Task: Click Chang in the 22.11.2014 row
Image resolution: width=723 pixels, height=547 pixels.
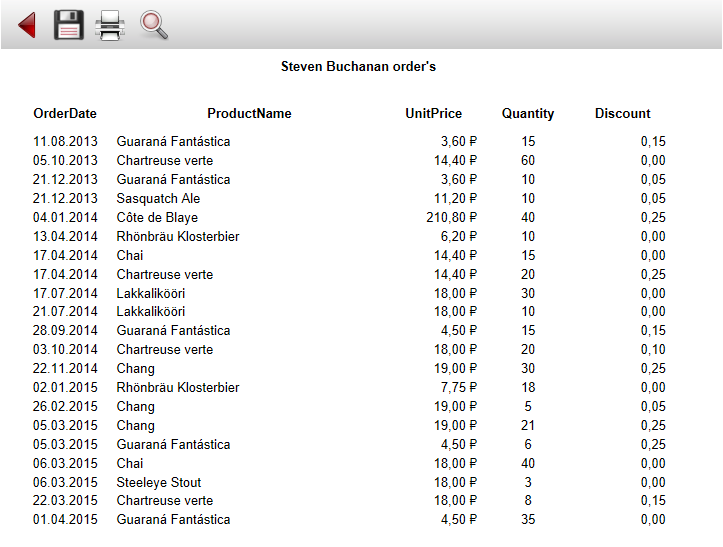Action: (136, 369)
